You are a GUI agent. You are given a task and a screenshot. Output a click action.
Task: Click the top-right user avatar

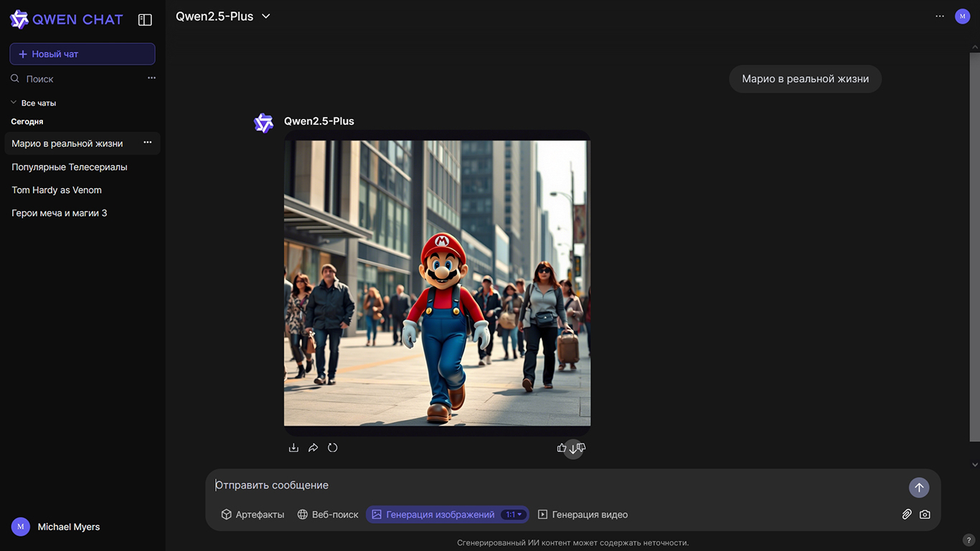point(963,16)
